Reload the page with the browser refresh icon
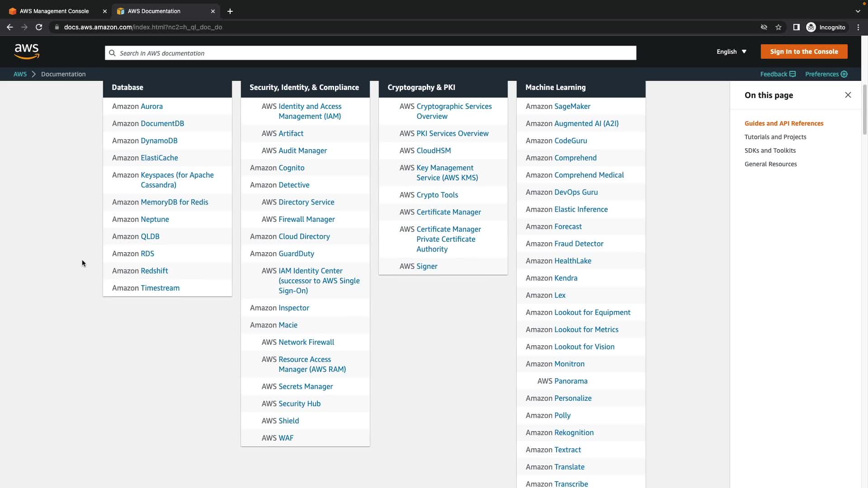Image resolution: width=868 pixels, height=488 pixels. click(39, 27)
